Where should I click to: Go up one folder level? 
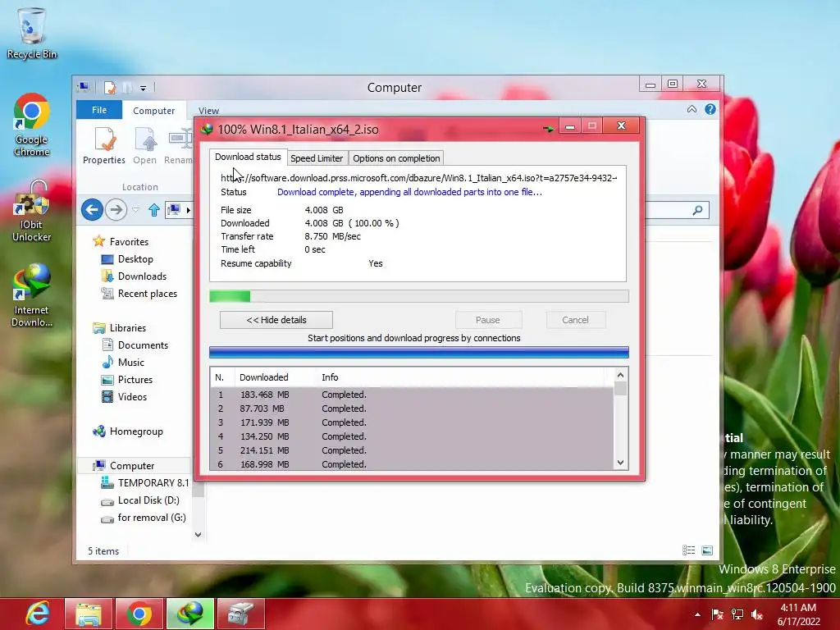click(153, 210)
